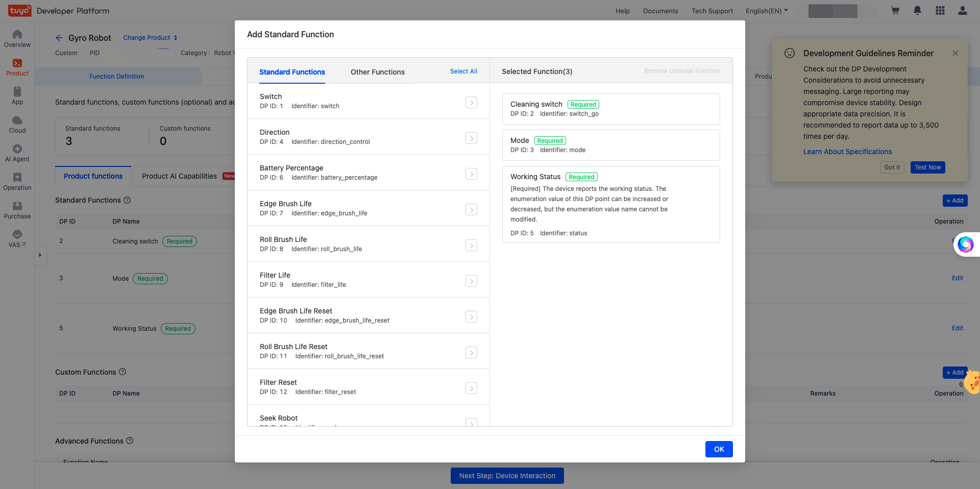Open the Change Product dropdown
980x489 pixels.
click(150, 38)
